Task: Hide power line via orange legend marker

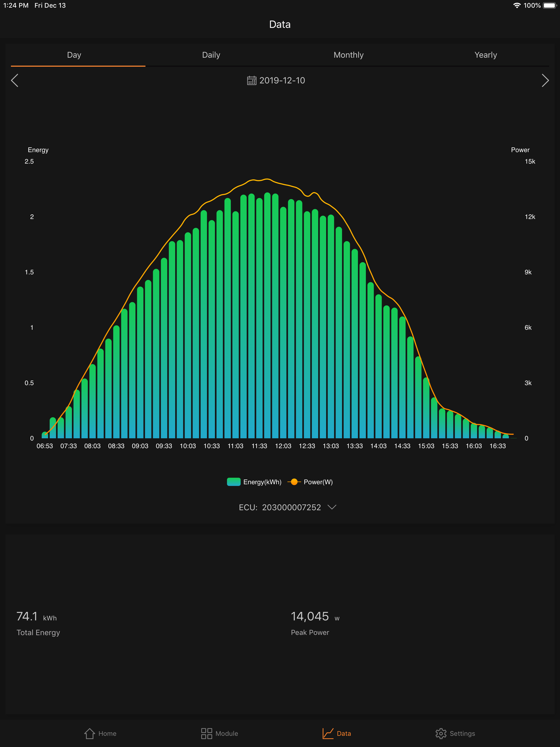Action: tap(294, 482)
